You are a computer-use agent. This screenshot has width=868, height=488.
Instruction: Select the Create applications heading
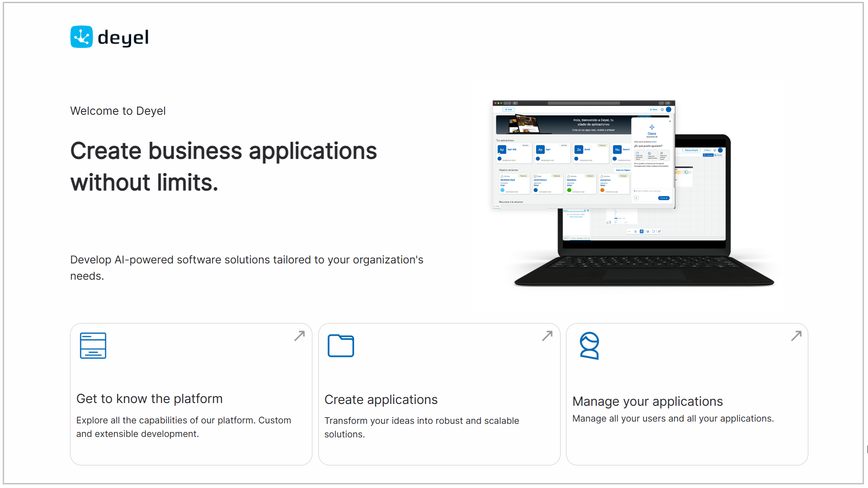pyautogui.click(x=381, y=399)
